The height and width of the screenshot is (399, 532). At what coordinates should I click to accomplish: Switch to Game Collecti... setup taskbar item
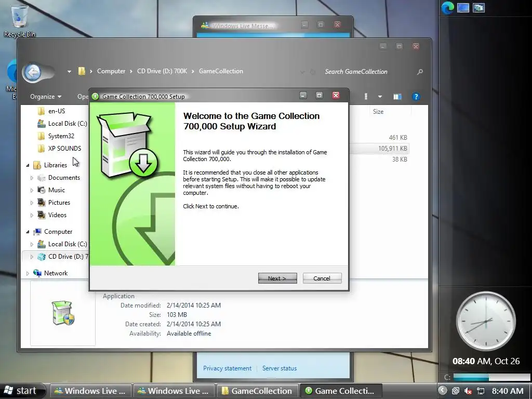341,391
